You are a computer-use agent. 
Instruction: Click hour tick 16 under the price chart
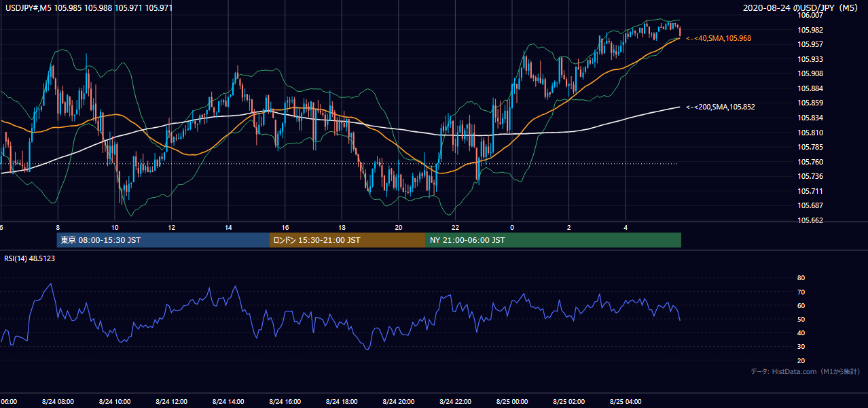[x=285, y=227]
